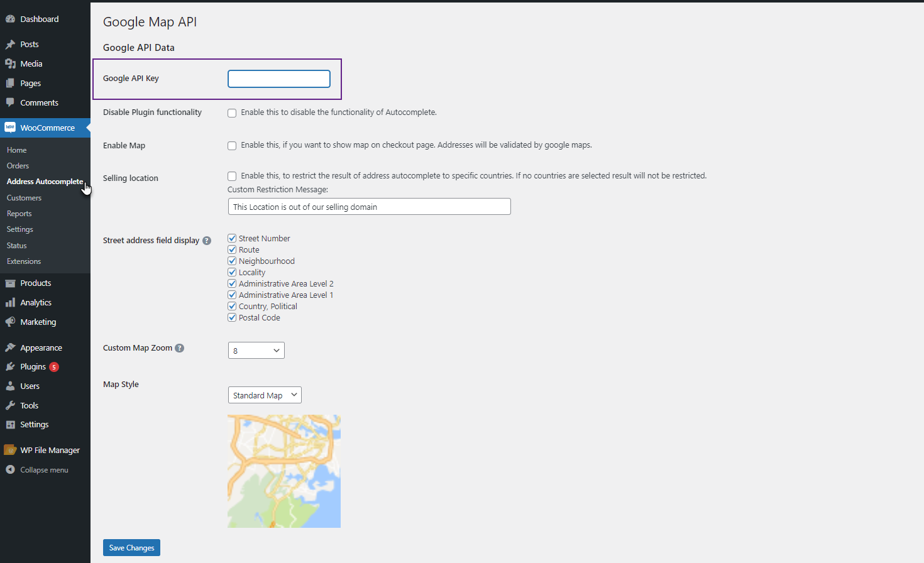Uncheck the Postal Code display option
This screenshot has height=563, width=924.
(x=232, y=317)
